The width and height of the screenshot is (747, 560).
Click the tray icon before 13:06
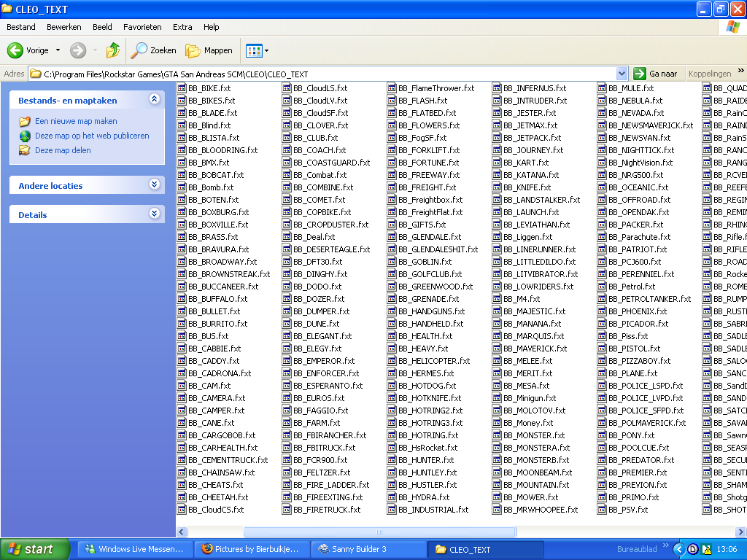[707, 550]
